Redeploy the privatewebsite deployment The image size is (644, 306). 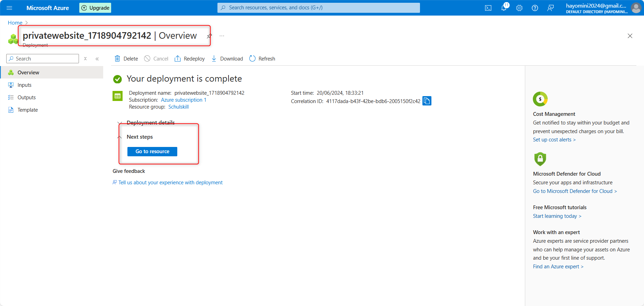[x=190, y=59]
